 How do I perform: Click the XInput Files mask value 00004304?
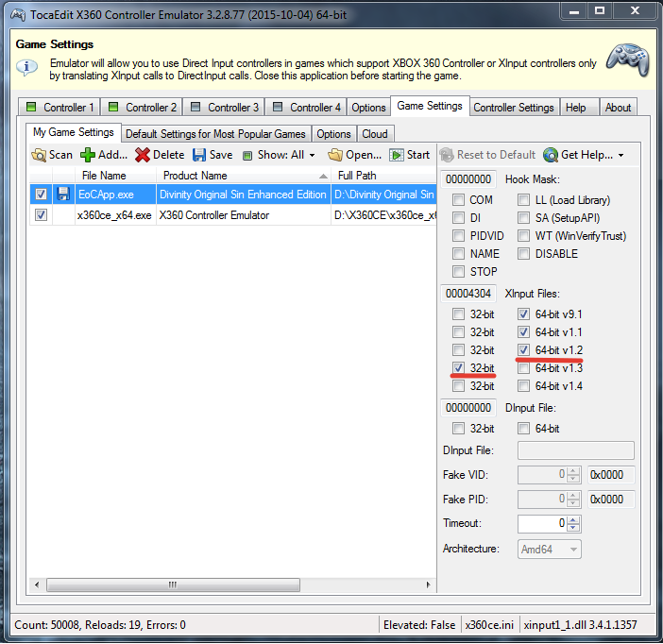468,294
